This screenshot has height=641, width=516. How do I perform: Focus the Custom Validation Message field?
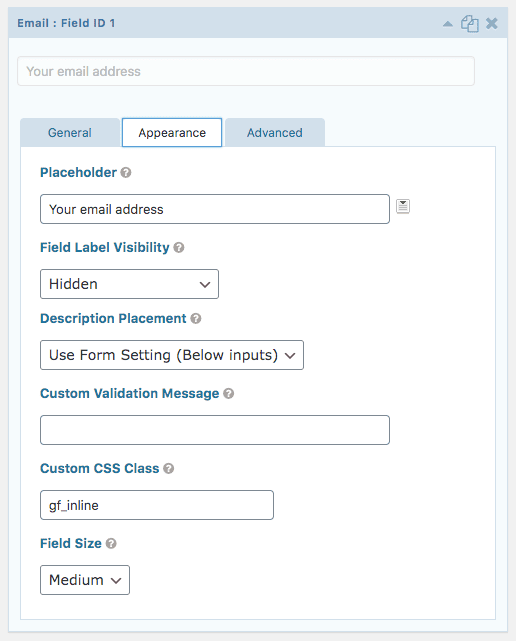(x=215, y=430)
